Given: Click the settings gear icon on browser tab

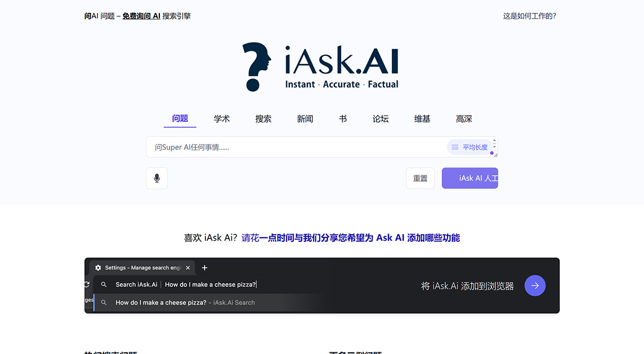Looking at the screenshot, I should [98, 268].
